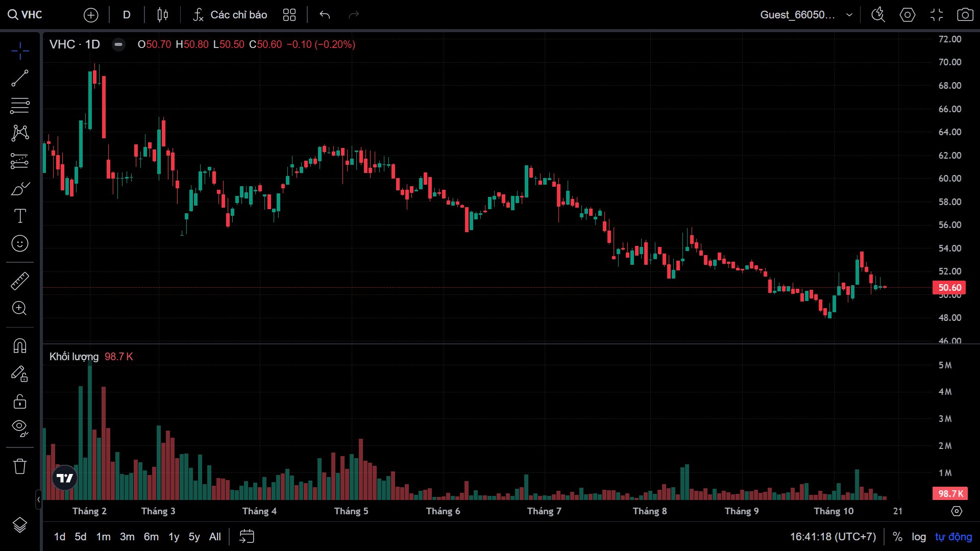Select the All time range
The image size is (980, 551).
[215, 537]
